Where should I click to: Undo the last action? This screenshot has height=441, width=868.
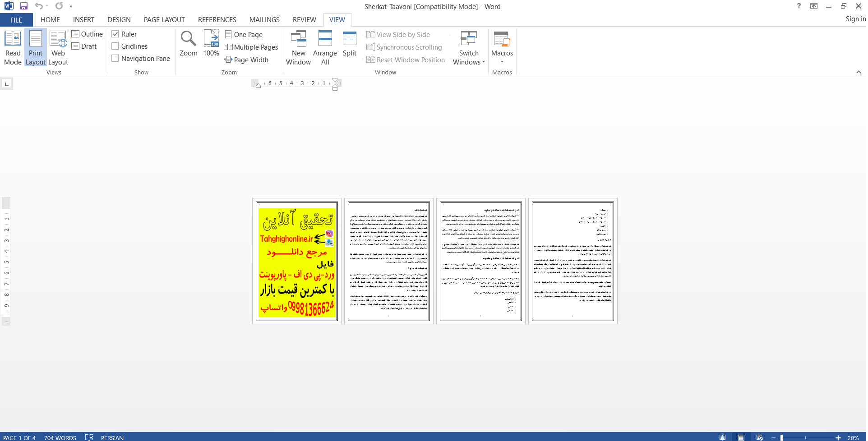pyautogui.click(x=39, y=6)
